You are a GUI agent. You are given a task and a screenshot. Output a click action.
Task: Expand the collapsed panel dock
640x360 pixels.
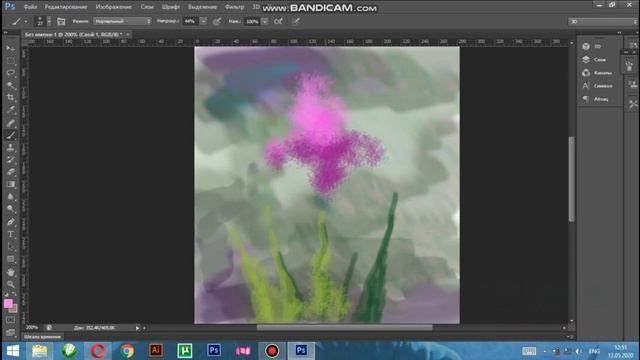619,32
